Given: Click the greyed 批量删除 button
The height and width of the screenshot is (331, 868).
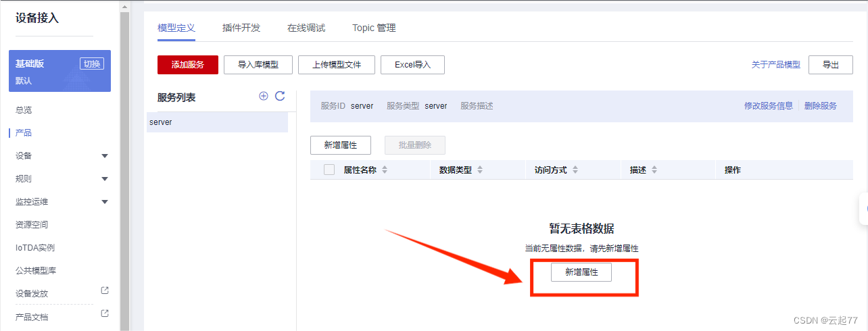Looking at the screenshot, I should point(415,145).
